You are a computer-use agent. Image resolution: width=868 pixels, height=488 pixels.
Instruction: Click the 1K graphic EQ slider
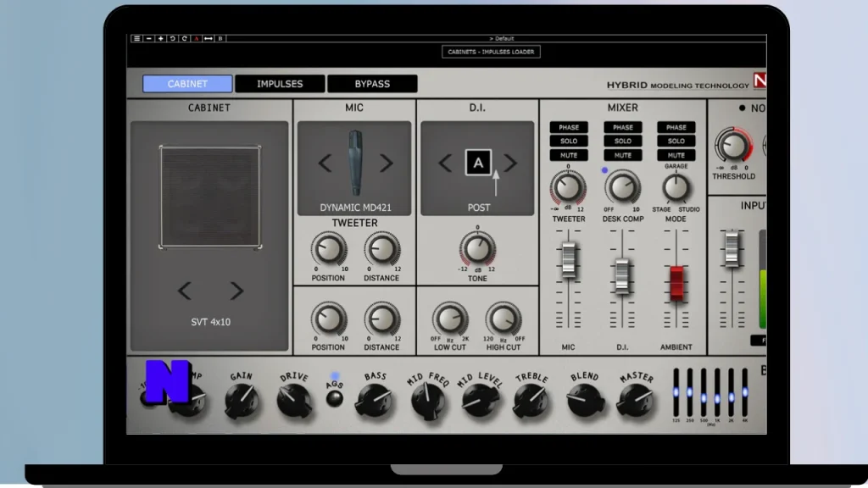(717, 392)
